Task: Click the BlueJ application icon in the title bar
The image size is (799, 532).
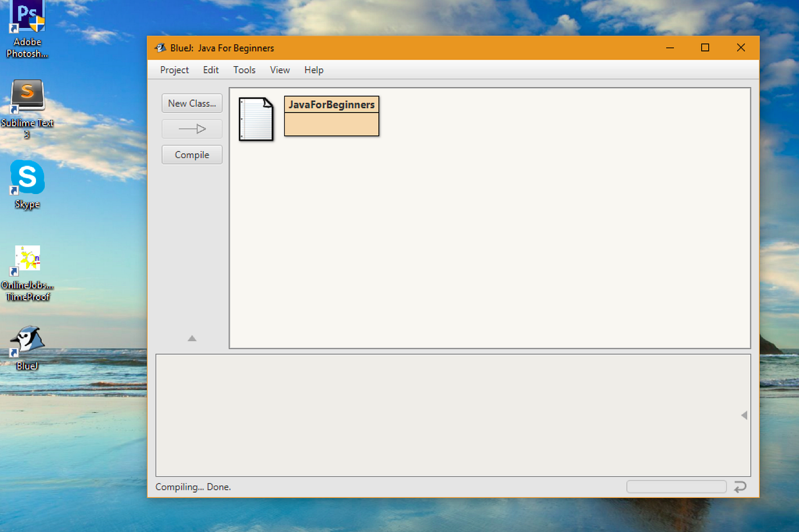Action: click(159, 48)
